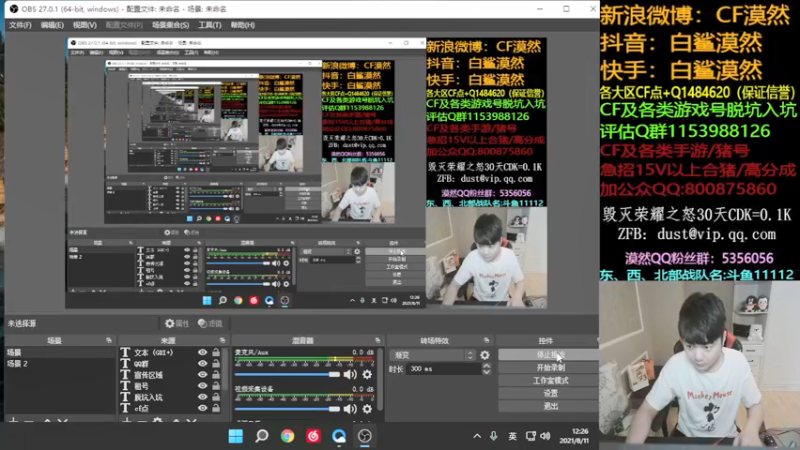The image size is (800, 450).
Task: Adjust the 麦克风/Aux volume slider
Action: click(x=287, y=375)
